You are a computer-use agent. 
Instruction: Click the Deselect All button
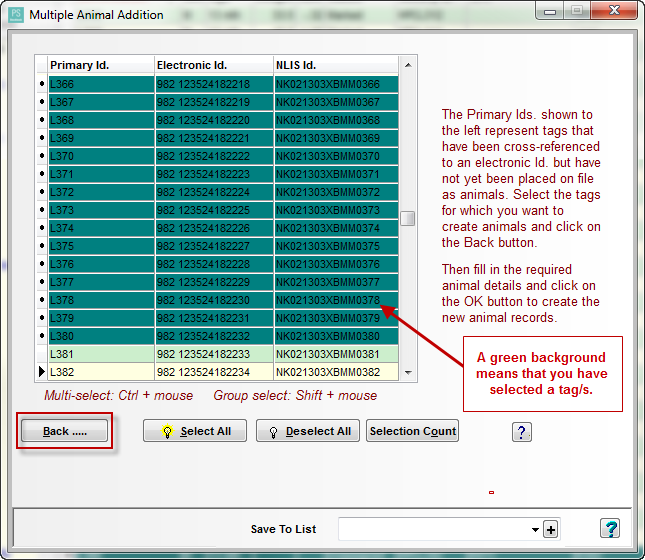point(308,431)
